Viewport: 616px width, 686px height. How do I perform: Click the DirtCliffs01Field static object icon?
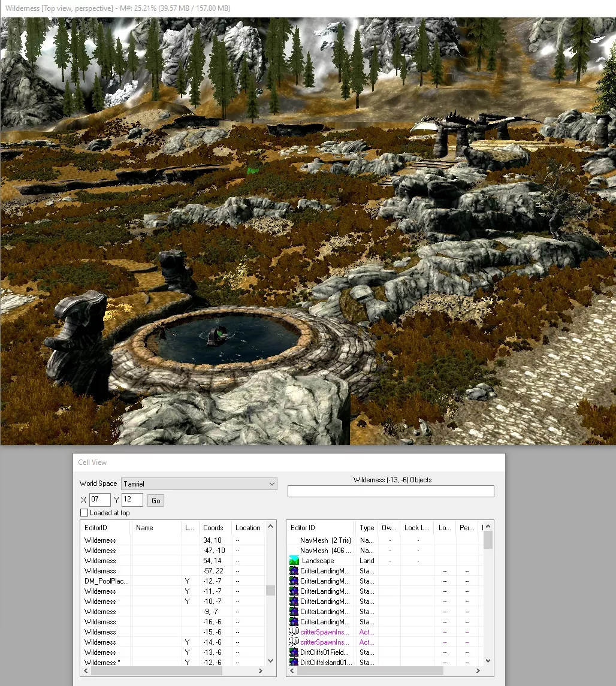click(294, 652)
